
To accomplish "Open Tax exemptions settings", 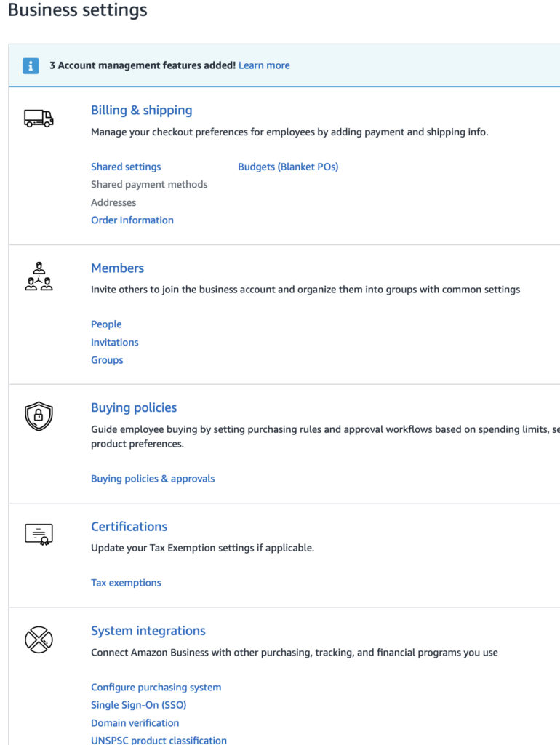I will [x=126, y=583].
